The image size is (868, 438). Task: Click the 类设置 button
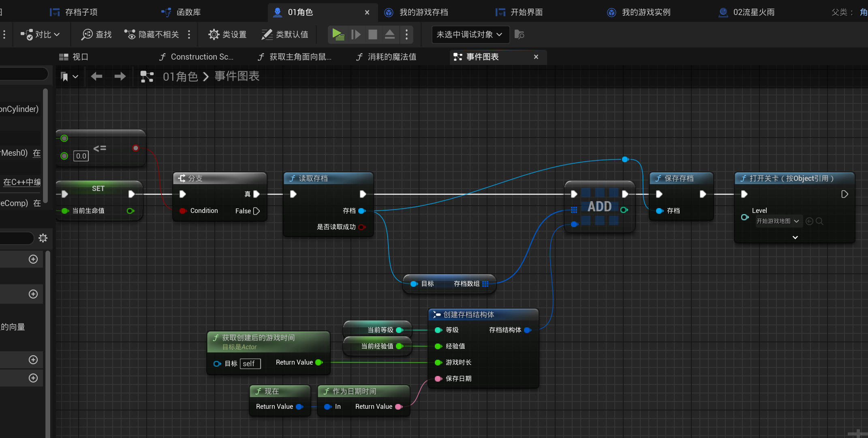click(x=228, y=34)
